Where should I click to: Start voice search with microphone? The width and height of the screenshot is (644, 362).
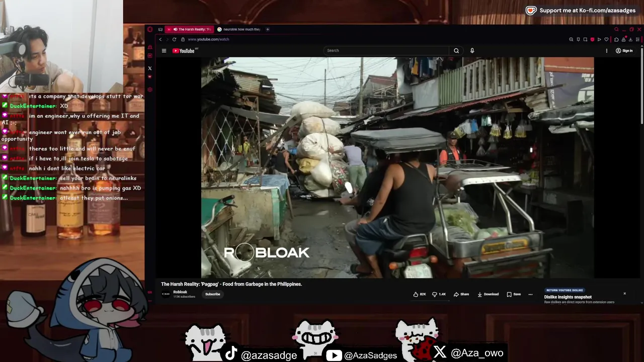(x=472, y=50)
